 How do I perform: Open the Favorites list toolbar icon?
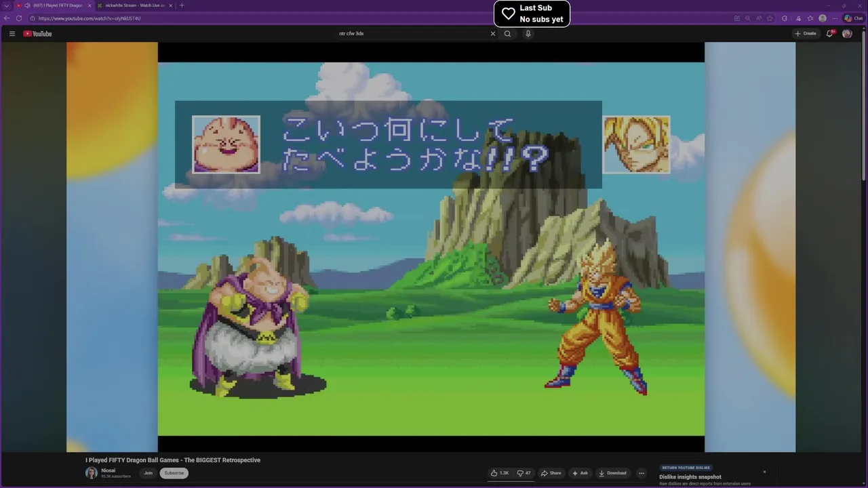click(x=810, y=18)
